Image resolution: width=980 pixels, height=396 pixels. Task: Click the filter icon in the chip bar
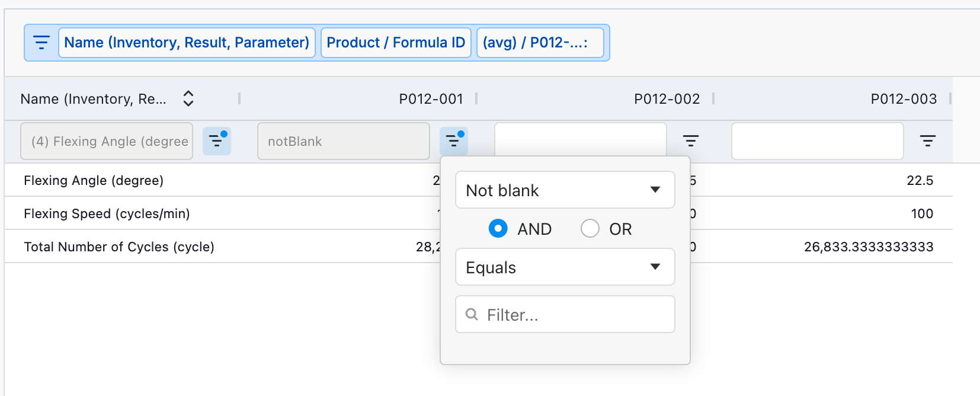coord(41,43)
